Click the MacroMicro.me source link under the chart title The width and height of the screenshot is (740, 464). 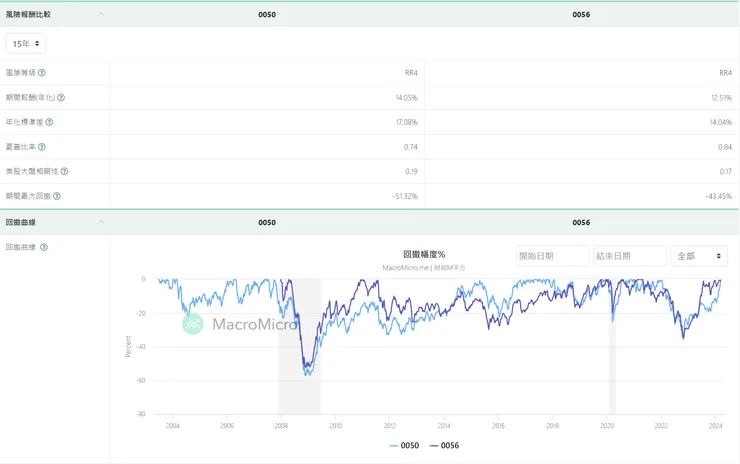pos(402,267)
